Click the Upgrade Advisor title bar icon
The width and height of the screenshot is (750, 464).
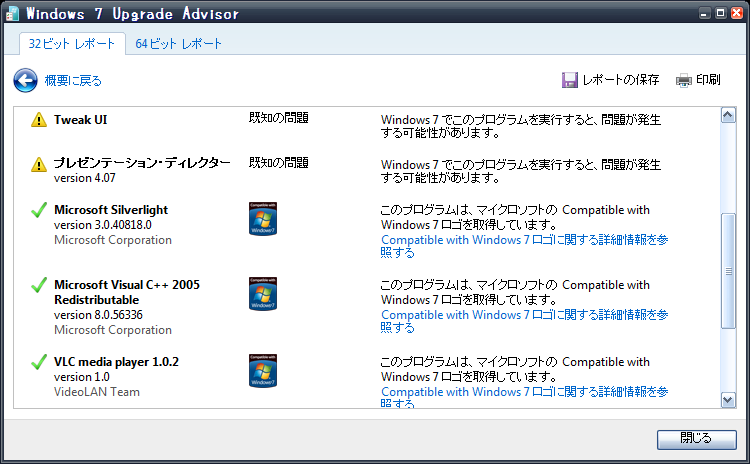[12, 13]
